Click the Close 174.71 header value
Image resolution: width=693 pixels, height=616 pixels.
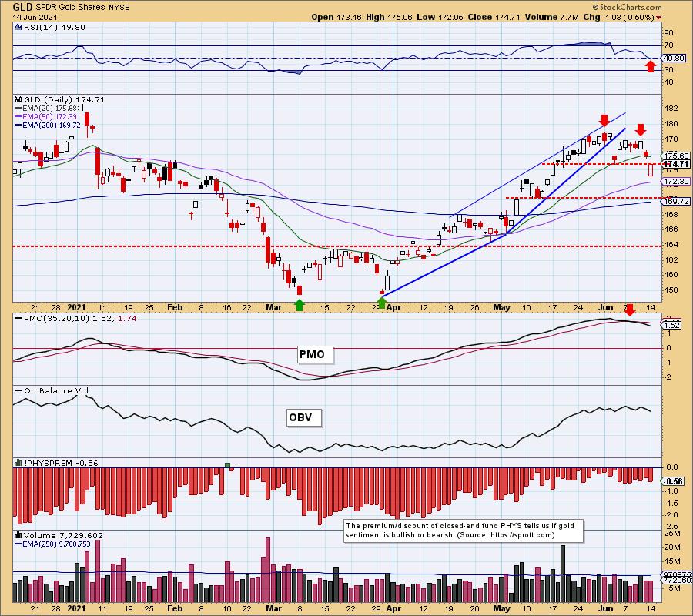[494, 17]
